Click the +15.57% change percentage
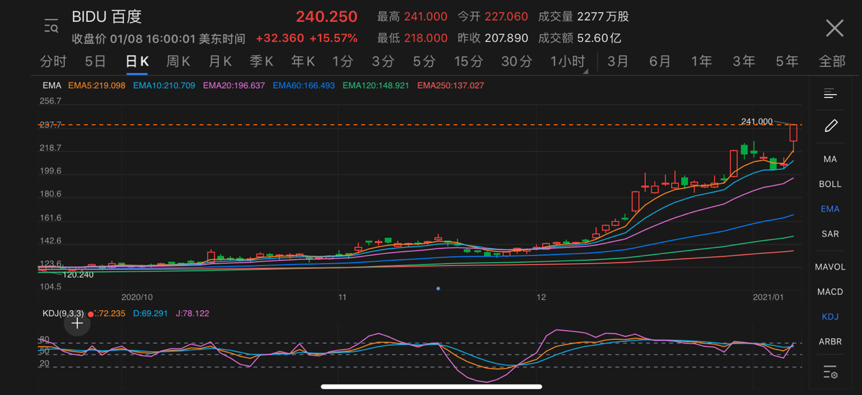Image resolution: width=862 pixels, height=395 pixels. coord(333,38)
